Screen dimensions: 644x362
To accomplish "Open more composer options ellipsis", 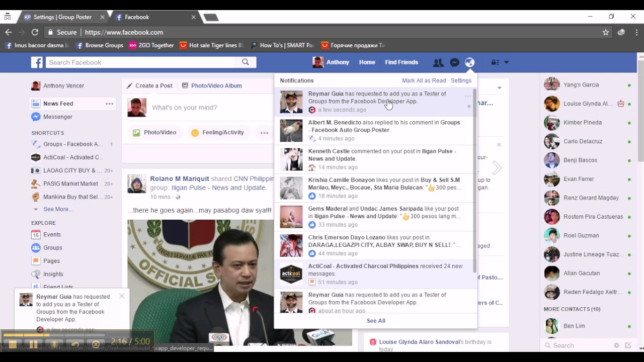I will (x=264, y=133).
